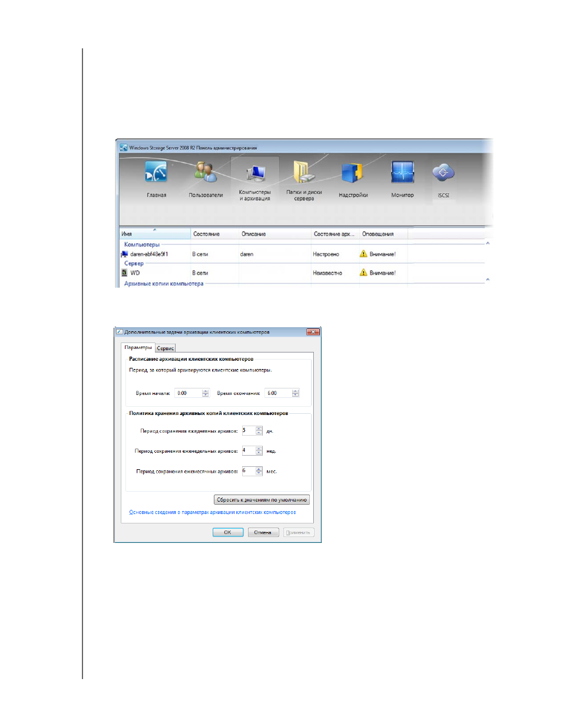Click В сети status in daren-abf48e9f1 row
The width and height of the screenshot is (562, 728).
coord(200,254)
